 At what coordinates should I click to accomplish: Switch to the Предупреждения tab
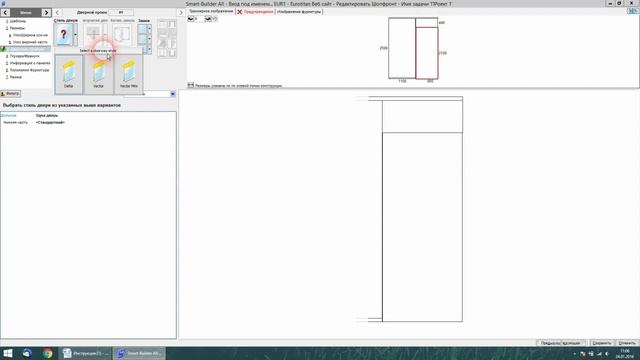256,12
